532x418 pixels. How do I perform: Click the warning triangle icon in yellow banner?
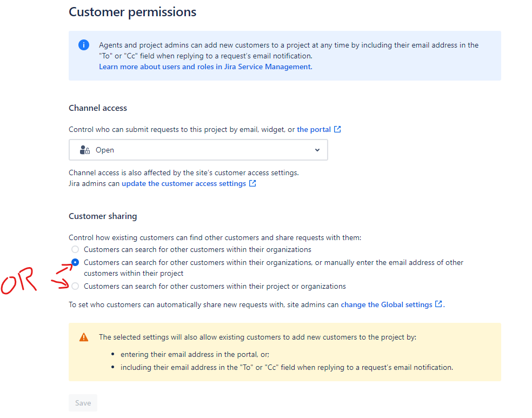coord(84,337)
